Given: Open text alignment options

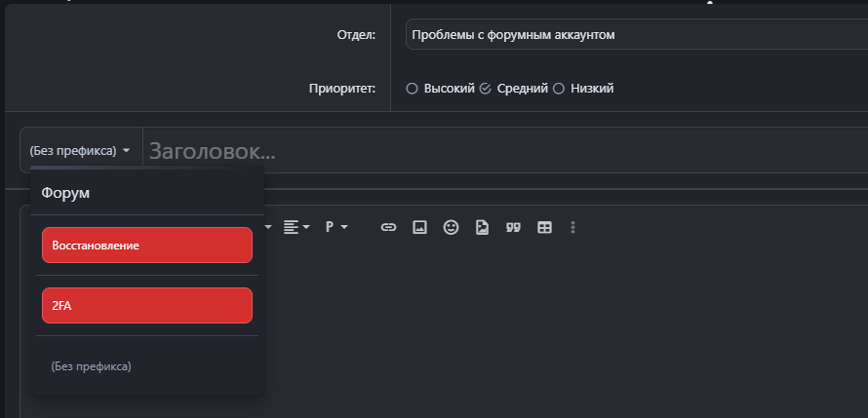Looking at the screenshot, I should (296, 227).
